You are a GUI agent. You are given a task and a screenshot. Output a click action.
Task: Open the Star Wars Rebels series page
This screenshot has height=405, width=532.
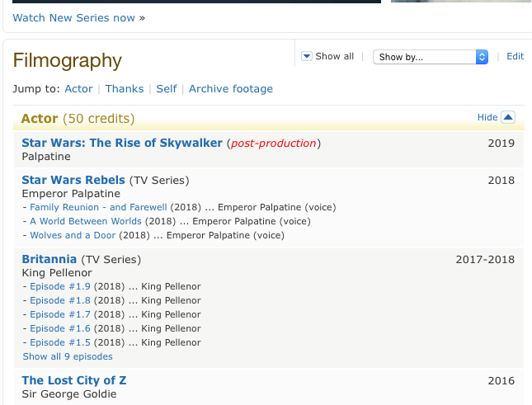pos(73,180)
